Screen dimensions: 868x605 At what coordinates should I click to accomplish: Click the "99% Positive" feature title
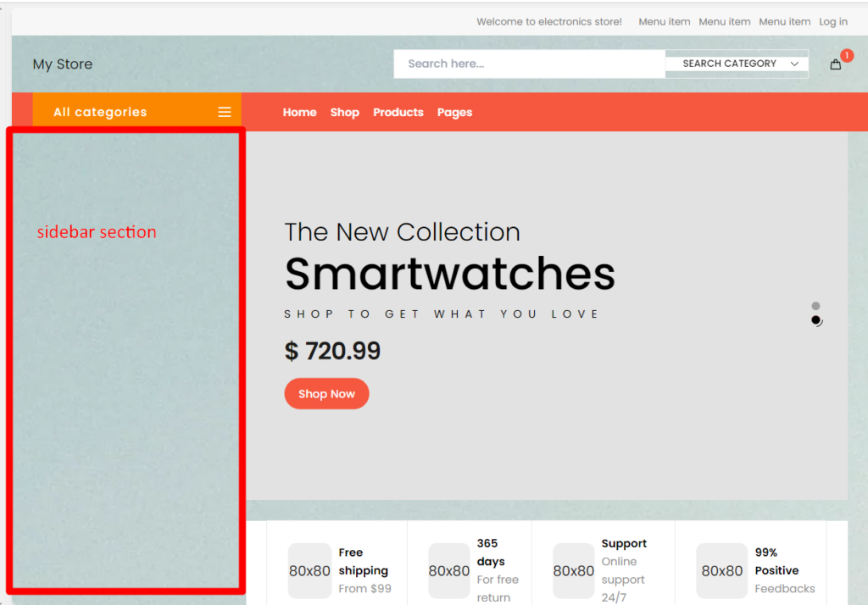point(776,561)
